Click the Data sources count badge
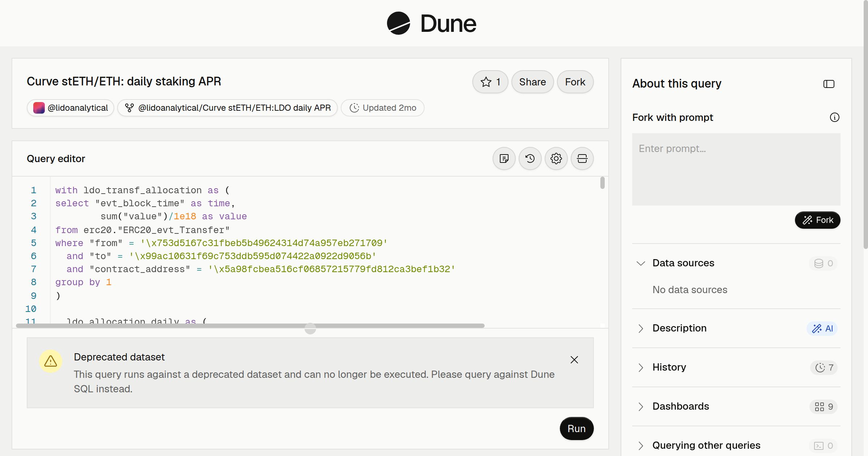The image size is (868, 456). pos(823,263)
